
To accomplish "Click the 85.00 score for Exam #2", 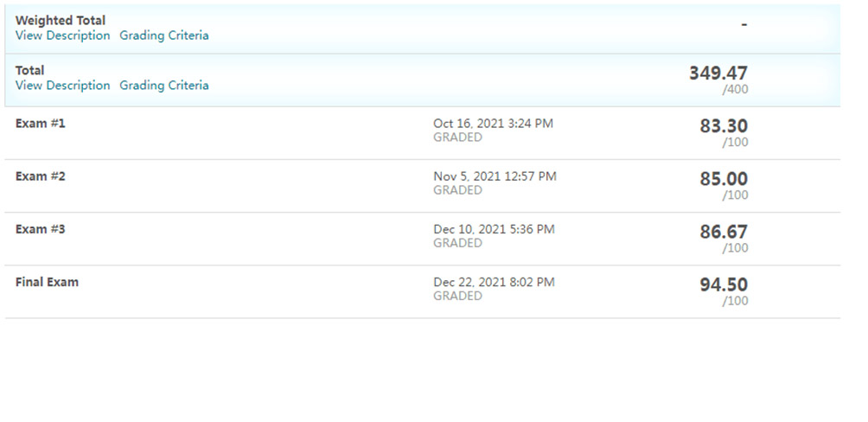I will (x=724, y=179).
